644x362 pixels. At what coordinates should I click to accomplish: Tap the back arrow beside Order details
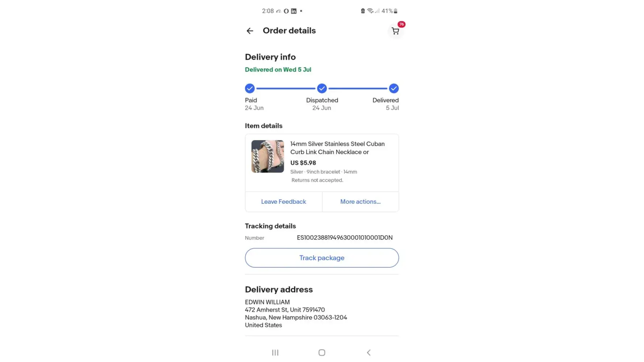click(250, 31)
